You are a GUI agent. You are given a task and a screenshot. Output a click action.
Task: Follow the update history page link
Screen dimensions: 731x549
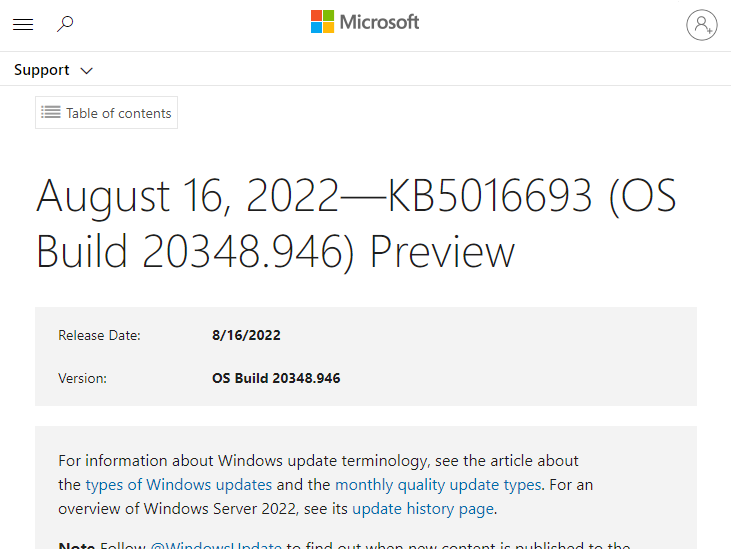423,509
